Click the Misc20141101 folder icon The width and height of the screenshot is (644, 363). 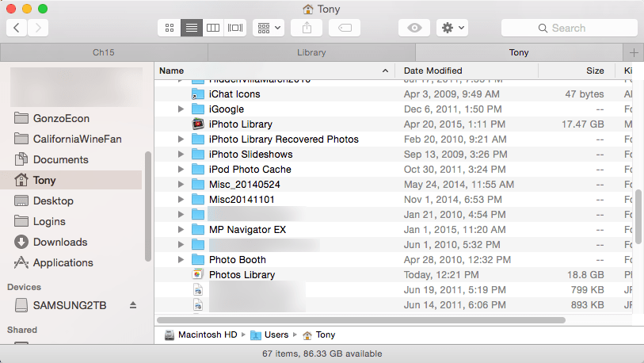198,200
